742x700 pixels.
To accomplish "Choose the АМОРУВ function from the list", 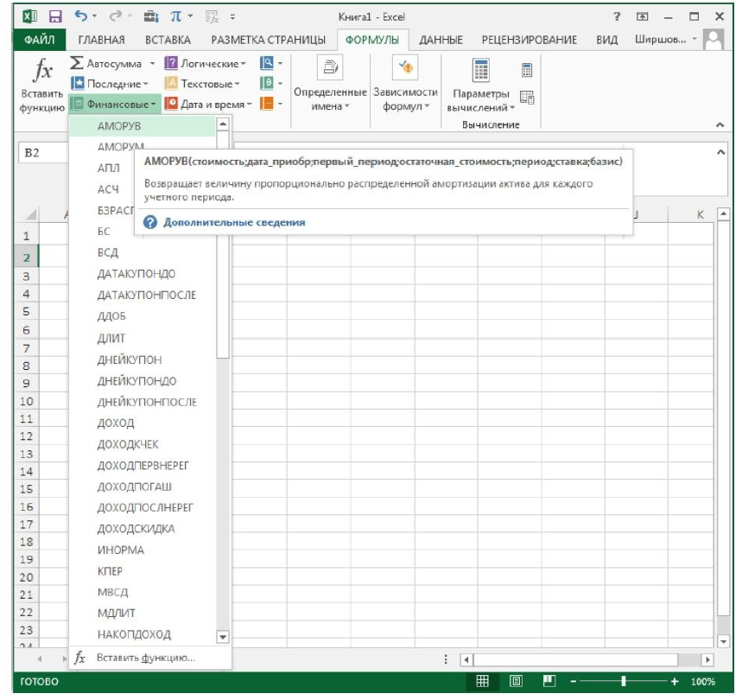I will click(142, 126).
